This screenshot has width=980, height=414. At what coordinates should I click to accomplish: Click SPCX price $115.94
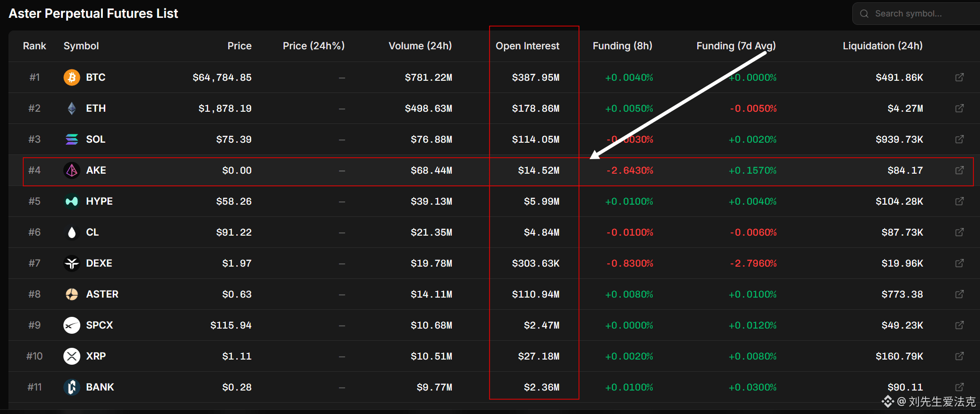point(231,325)
